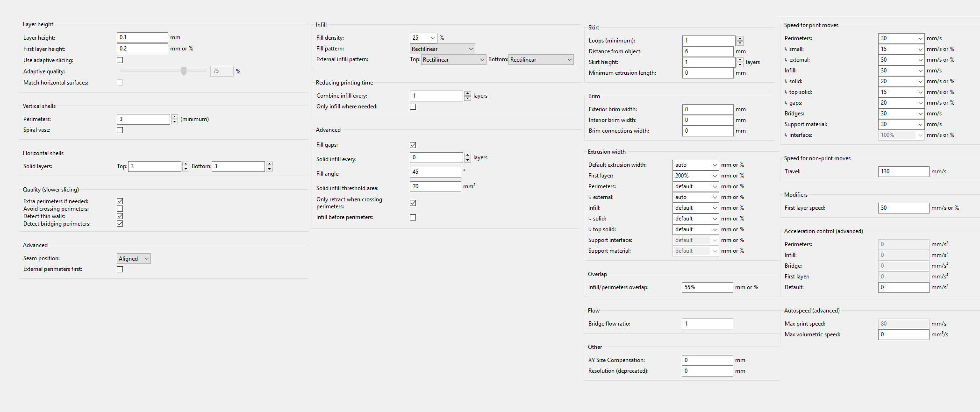Toggle Detect thin walls checkbox
This screenshot has width=980, height=412.
(x=120, y=216)
